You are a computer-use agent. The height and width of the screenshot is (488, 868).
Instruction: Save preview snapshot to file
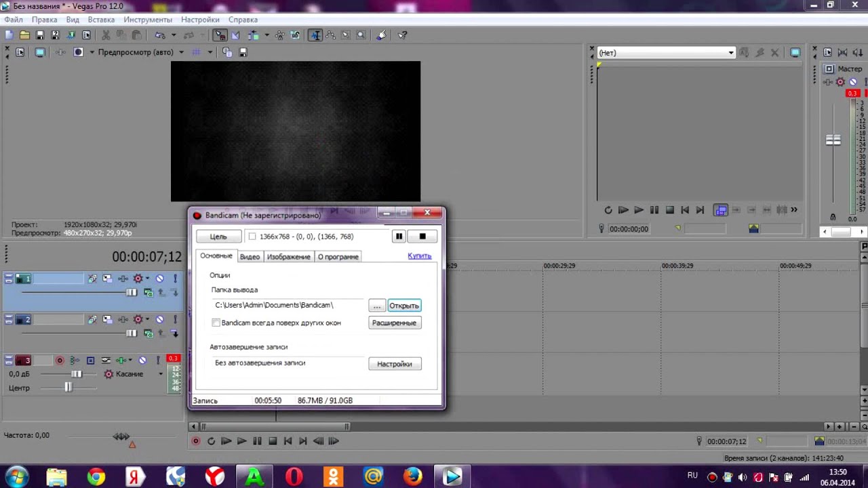[x=243, y=52]
